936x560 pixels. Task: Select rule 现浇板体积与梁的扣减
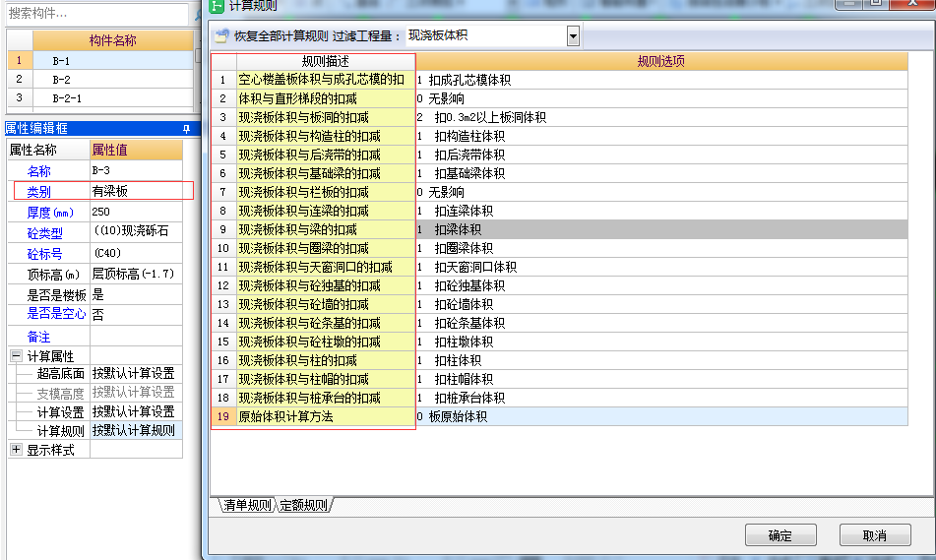pos(326,229)
